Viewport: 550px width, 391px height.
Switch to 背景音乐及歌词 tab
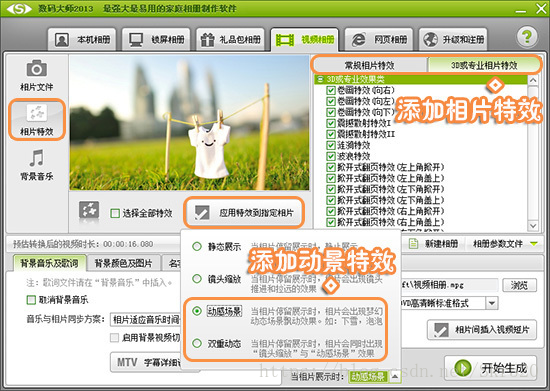[x=49, y=263]
